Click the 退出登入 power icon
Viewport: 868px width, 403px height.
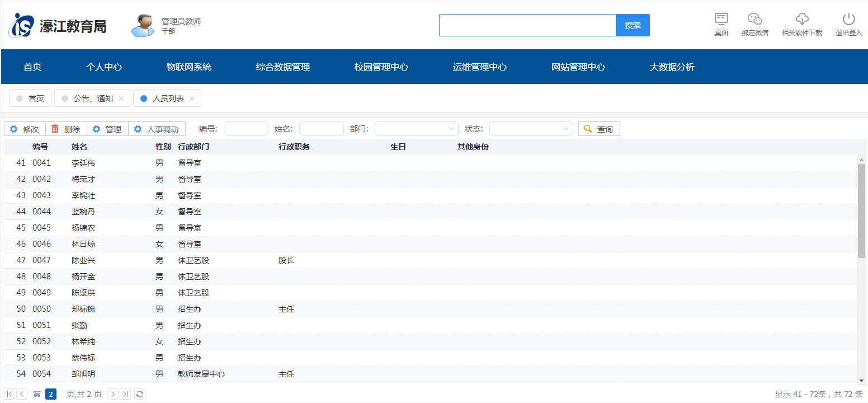pos(849,19)
